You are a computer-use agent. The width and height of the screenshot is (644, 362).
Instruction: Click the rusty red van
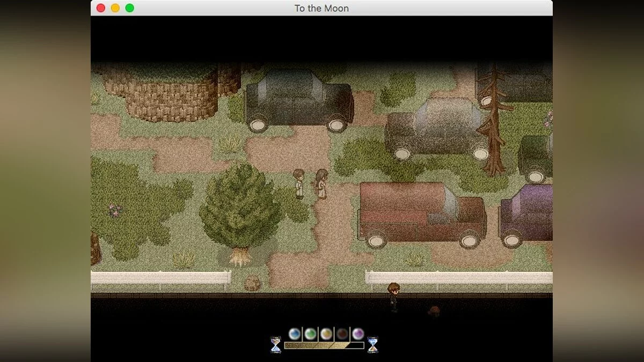[422, 215]
